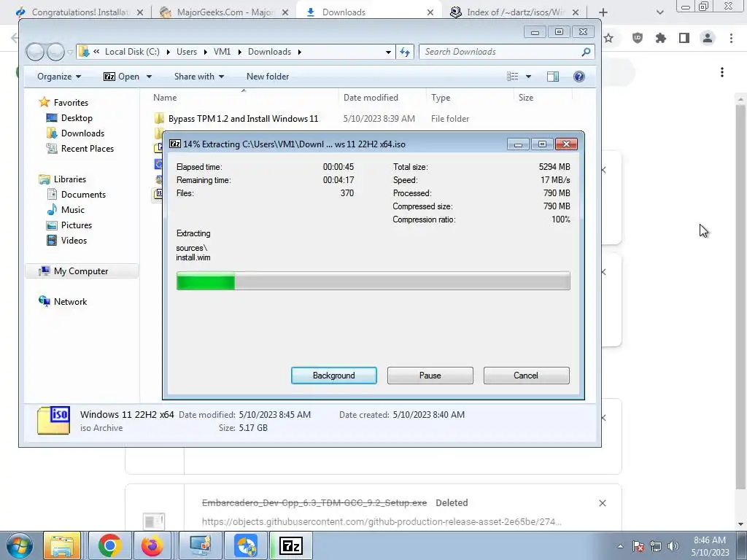747x560 pixels.
Task: Open Videos library
Action: [x=74, y=240]
